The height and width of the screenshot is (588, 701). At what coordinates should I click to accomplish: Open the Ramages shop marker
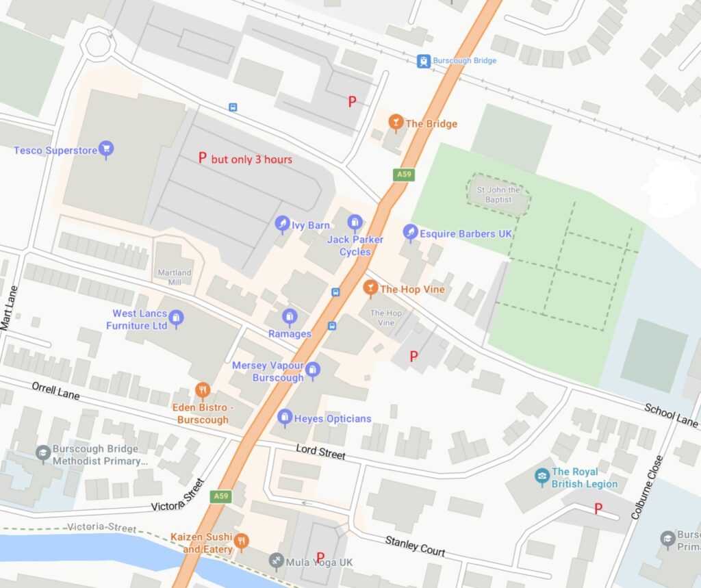pyautogui.click(x=290, y=318)
